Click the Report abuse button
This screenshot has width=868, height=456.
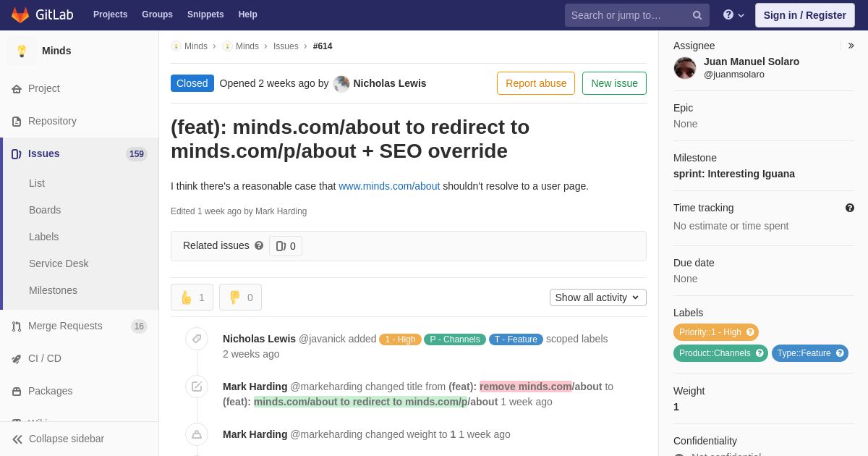(x=536, y=83)
